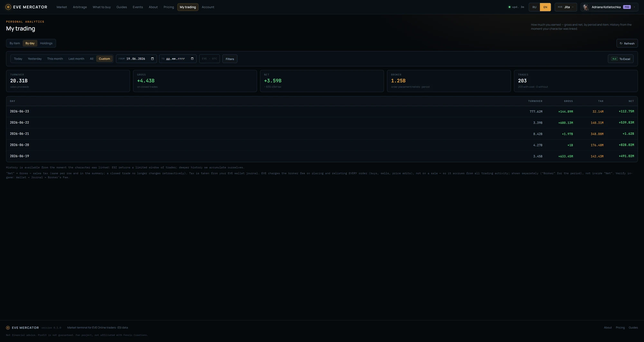Open Guides in the top navigation

tap(121, 7)
